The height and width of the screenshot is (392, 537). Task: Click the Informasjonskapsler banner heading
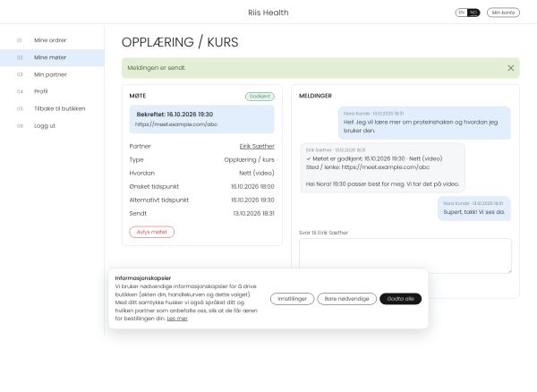tap(143, 278)
